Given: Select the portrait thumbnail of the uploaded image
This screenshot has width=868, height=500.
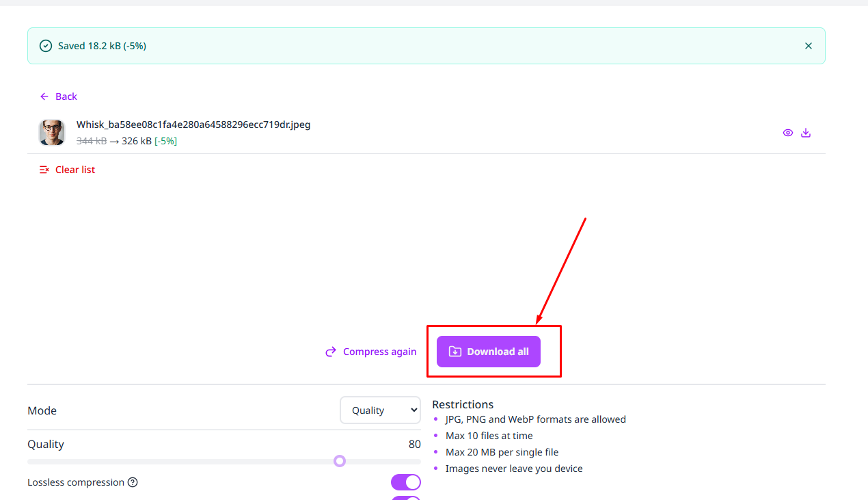Looking at the screenshot, I should coord(52,133).
